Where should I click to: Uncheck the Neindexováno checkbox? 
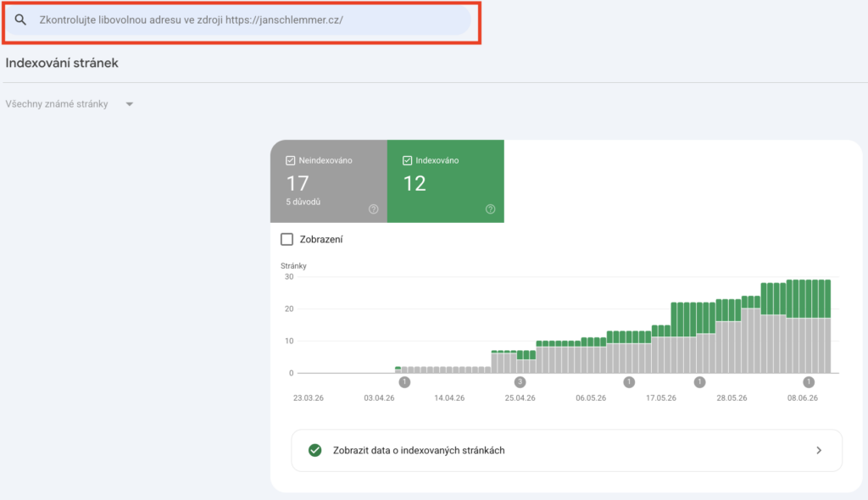tap(290, 160)
